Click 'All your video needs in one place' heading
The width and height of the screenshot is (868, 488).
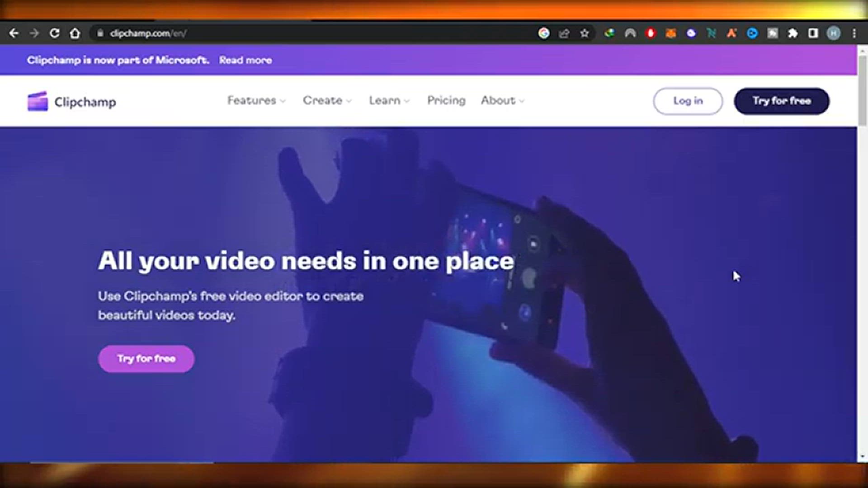coord(306,261)
